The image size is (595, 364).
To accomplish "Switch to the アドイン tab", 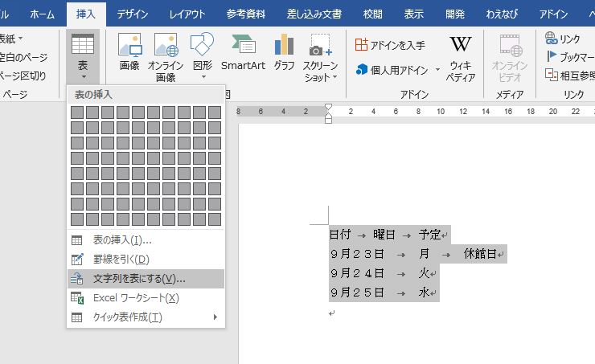I will [554, 14].
